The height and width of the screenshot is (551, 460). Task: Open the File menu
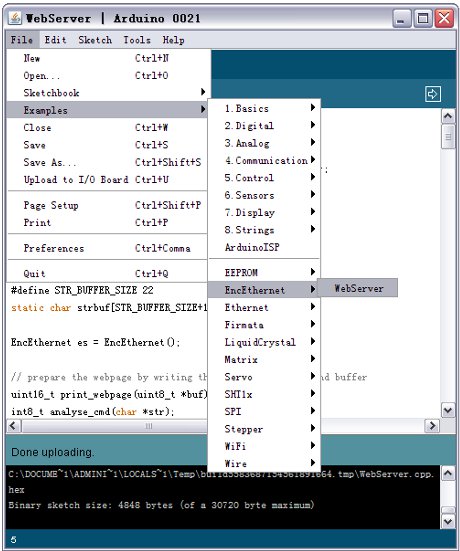pos(22,40)
